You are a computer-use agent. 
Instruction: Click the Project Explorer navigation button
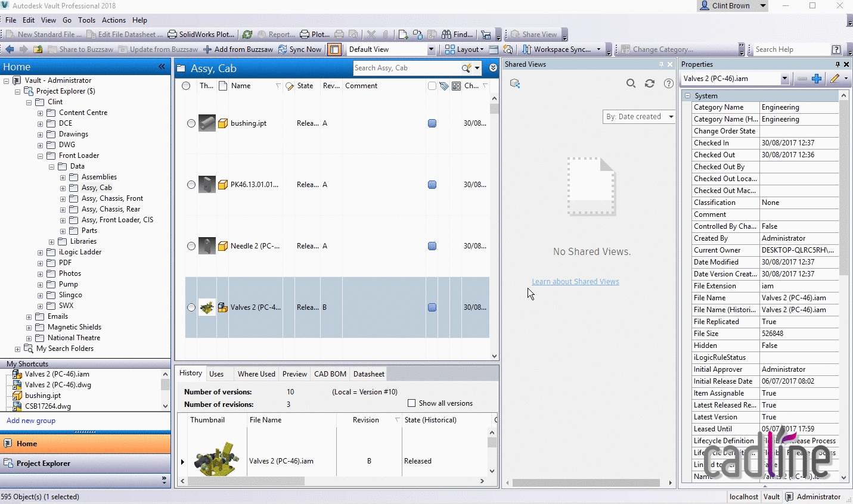coord(85,463)
